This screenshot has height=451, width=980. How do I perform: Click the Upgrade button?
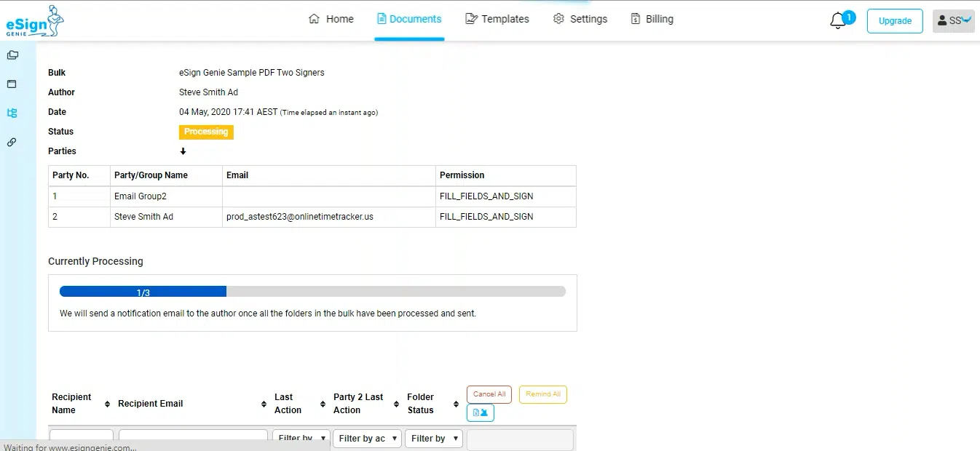coord(895,21)
